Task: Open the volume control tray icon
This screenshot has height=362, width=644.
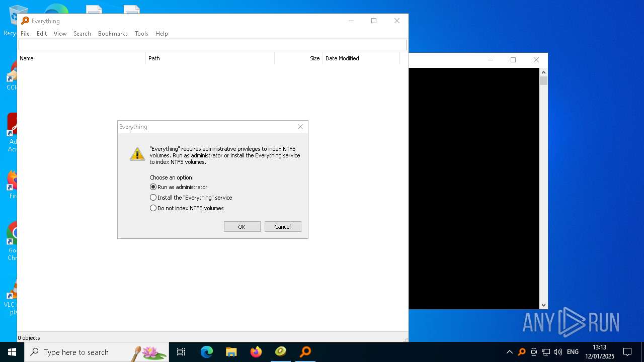Action: click(x=558, y=352)
